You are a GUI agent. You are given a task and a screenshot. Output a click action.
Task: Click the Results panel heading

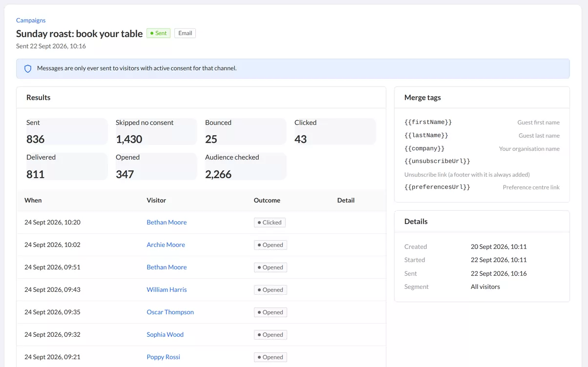click(x=39, y=98)
